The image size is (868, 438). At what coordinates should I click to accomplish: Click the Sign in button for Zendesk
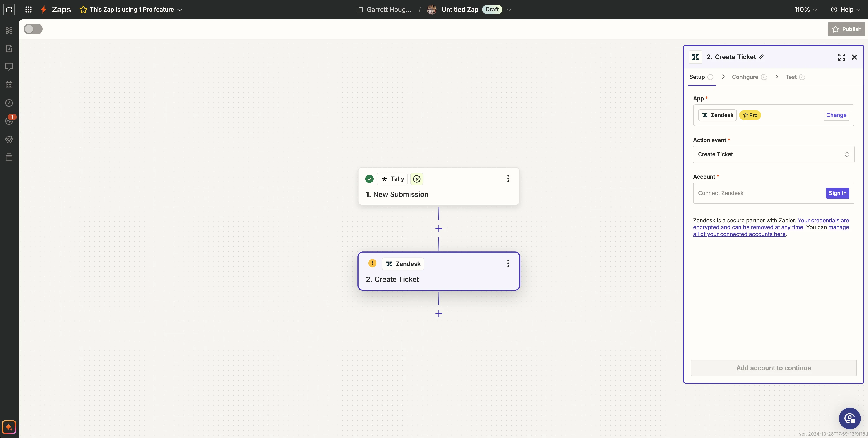coord(837,193)
